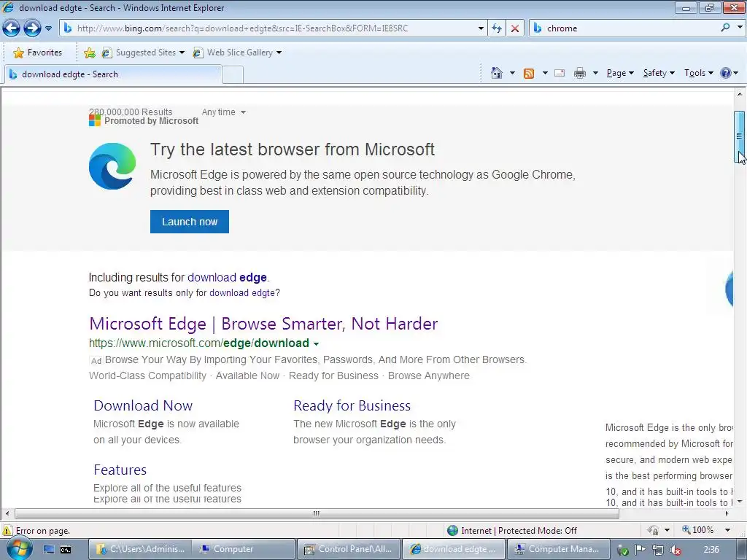747x560 pixels.
Task: Click the horizontal scrollbar thumb
Action: pos(317,514)
